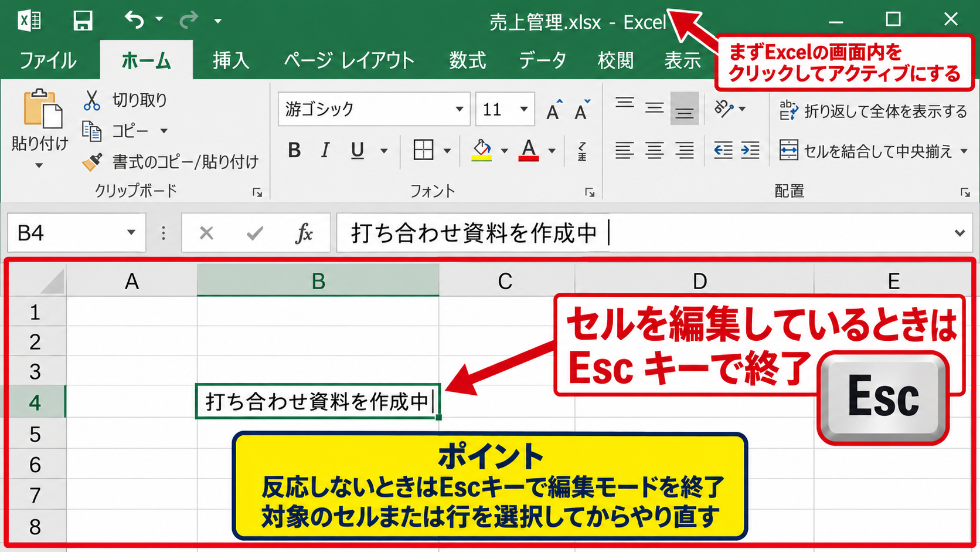
Task: Open the Undo history dropdown arrow
Action: tap(159, 20)
